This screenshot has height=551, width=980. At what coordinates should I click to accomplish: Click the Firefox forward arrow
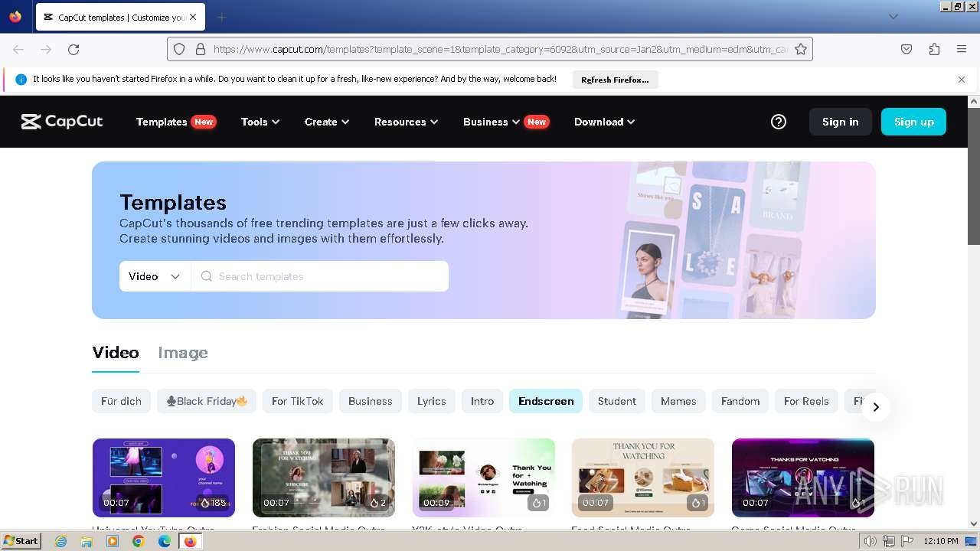[46, 49]
